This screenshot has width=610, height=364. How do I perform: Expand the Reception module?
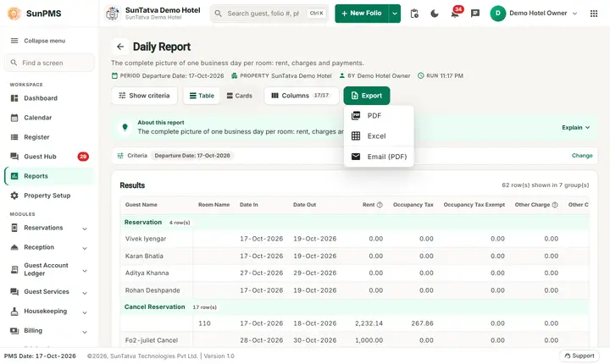click(49, 247)
